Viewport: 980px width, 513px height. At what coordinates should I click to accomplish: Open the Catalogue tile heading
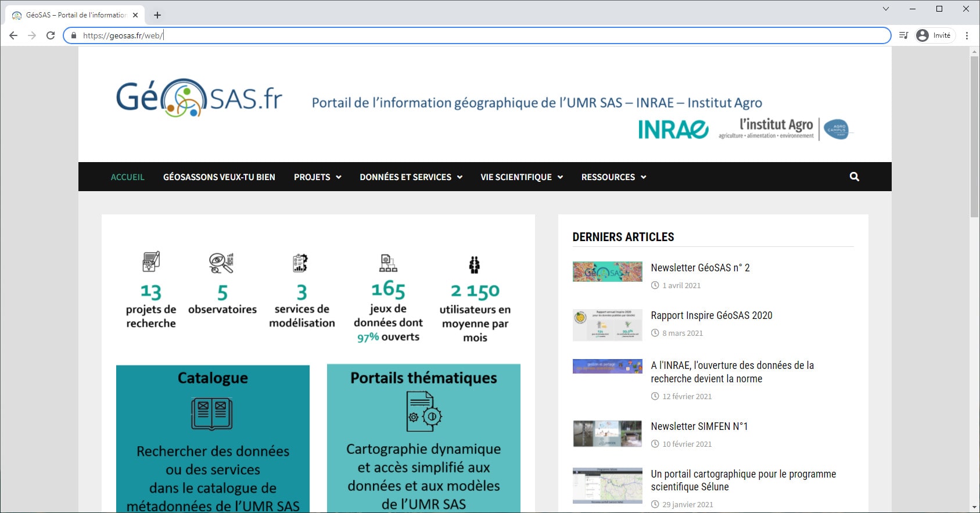click(x=213, y=378)
